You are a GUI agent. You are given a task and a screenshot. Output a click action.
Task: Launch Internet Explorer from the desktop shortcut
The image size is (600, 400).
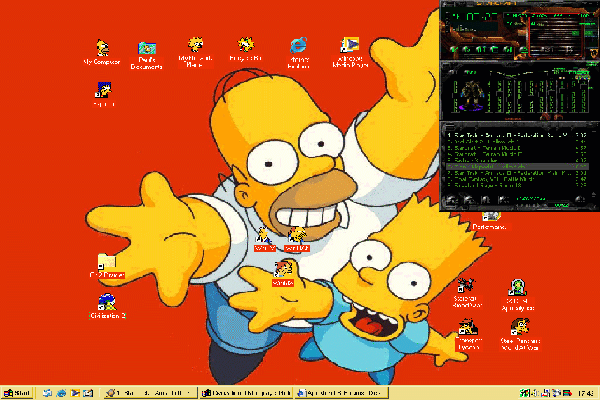297,45
